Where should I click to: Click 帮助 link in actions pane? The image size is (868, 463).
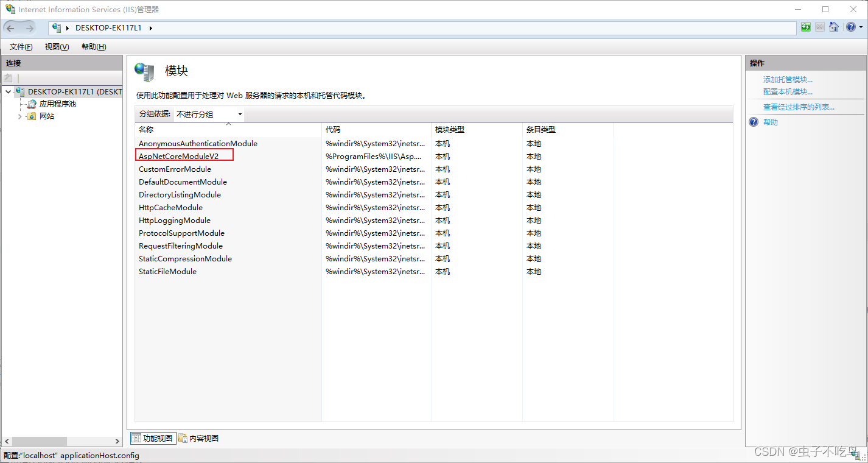click(771, 122)
